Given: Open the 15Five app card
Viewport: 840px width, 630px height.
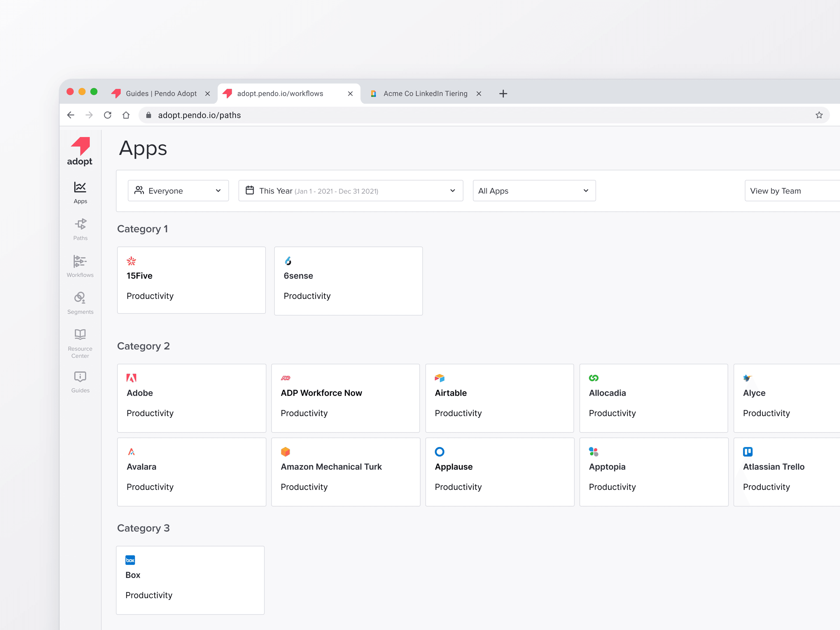Looking at the screenshot, I should pyautogui.click(x=191, y=280).
